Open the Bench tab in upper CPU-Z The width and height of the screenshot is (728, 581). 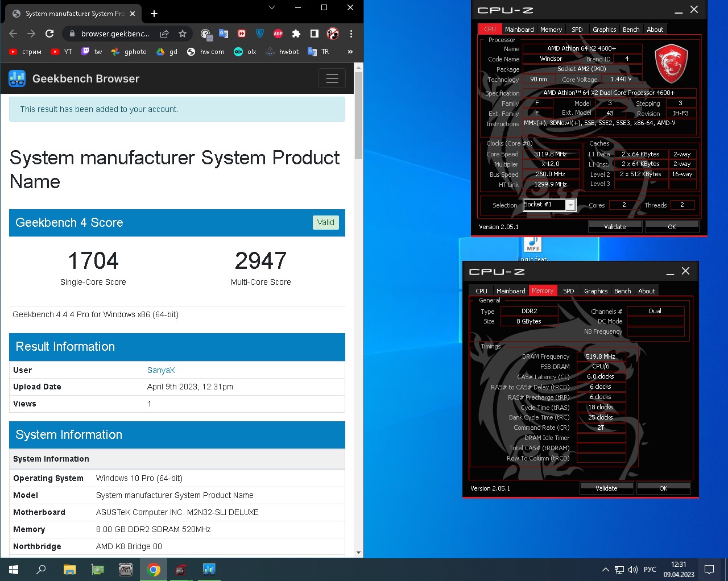[631, 30]
